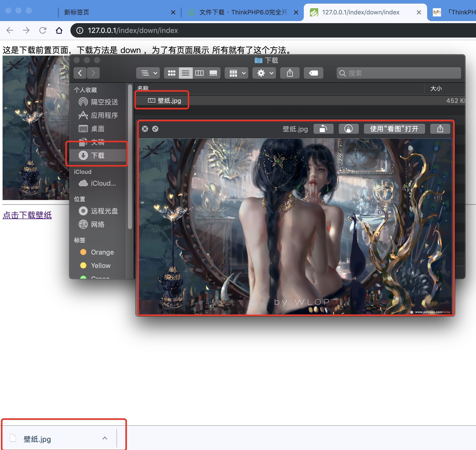The image size is (476, 450).
Task: Reload the current browser page
Action: 43,30
